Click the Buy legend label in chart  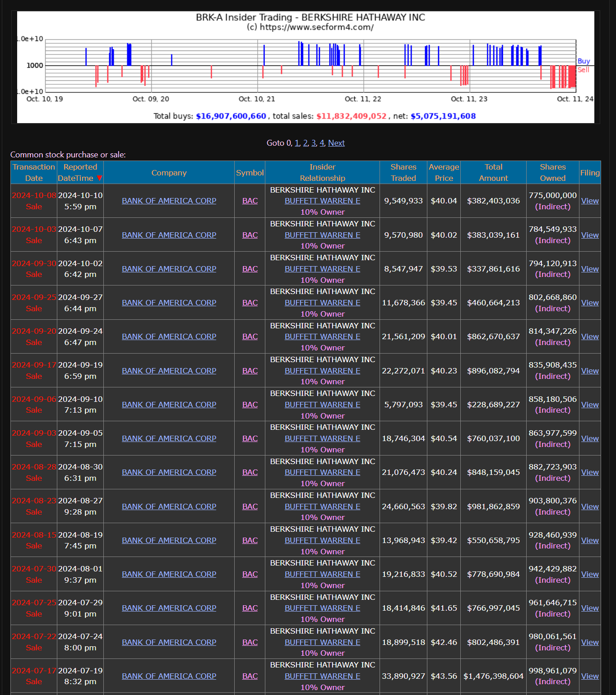click(x=584, y=61)
